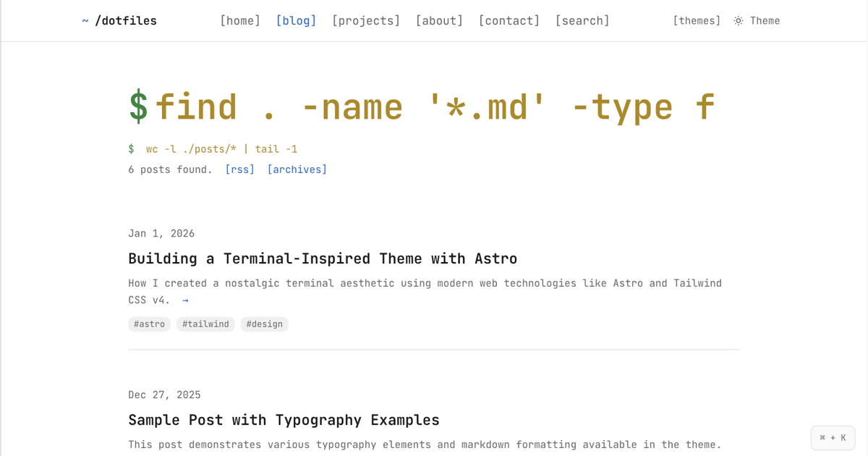Open the post 'Building a Terminal-Inspired Theme with Astro'
868x456 pixels.
click(323, 258)
